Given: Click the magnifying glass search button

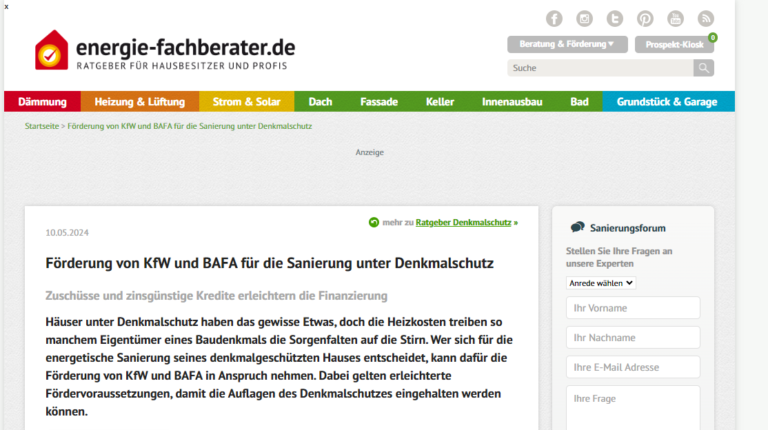Looking at the screenshot, I should [x=704, y=68].
